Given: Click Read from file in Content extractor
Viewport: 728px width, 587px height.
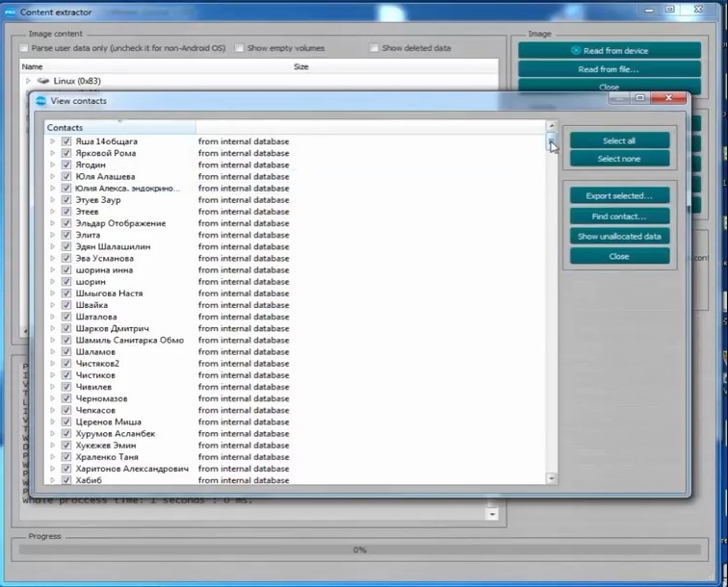Looking at the screenshot, I should 610,69.
